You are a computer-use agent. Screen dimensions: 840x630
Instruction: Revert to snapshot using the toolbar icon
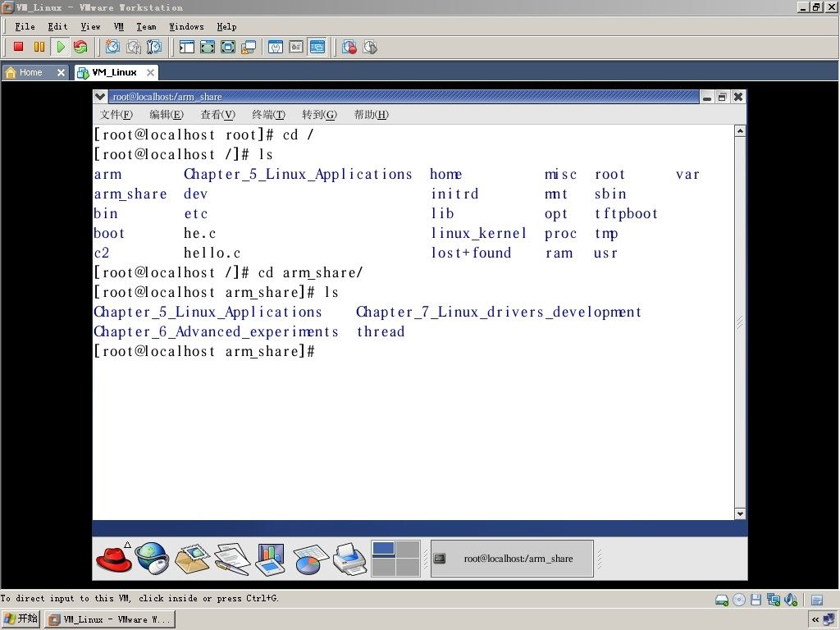click(134, 47)
